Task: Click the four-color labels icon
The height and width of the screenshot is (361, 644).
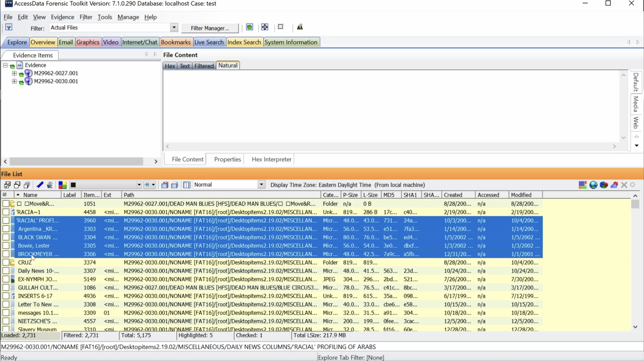Action: coord(62,185)
